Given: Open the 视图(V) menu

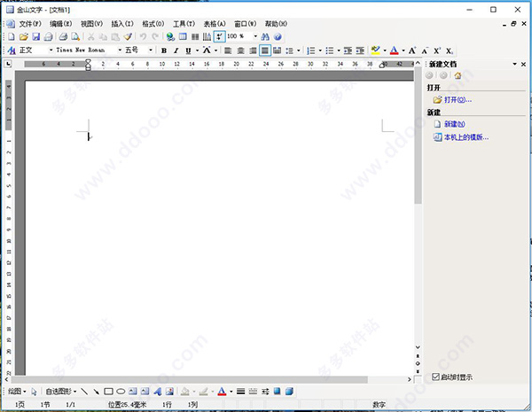Looking at the screenshot, I should coord(91,24).
